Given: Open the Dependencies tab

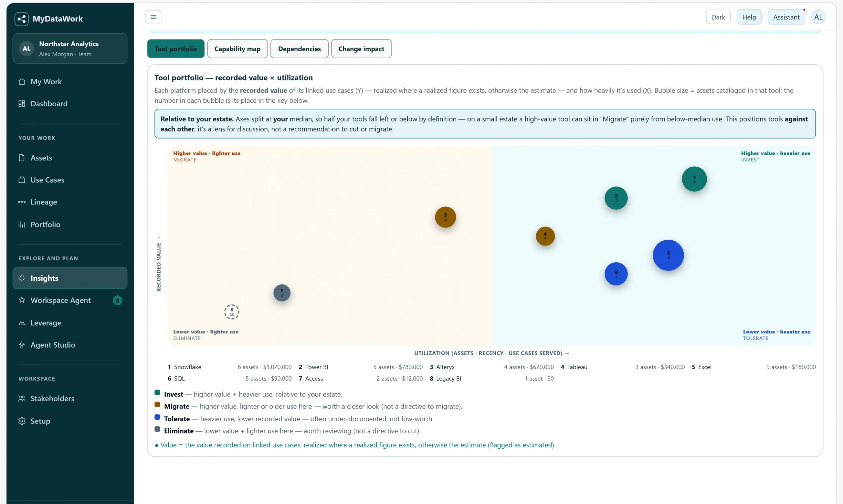Looking at the screenshot, I should tap(299, 49).
